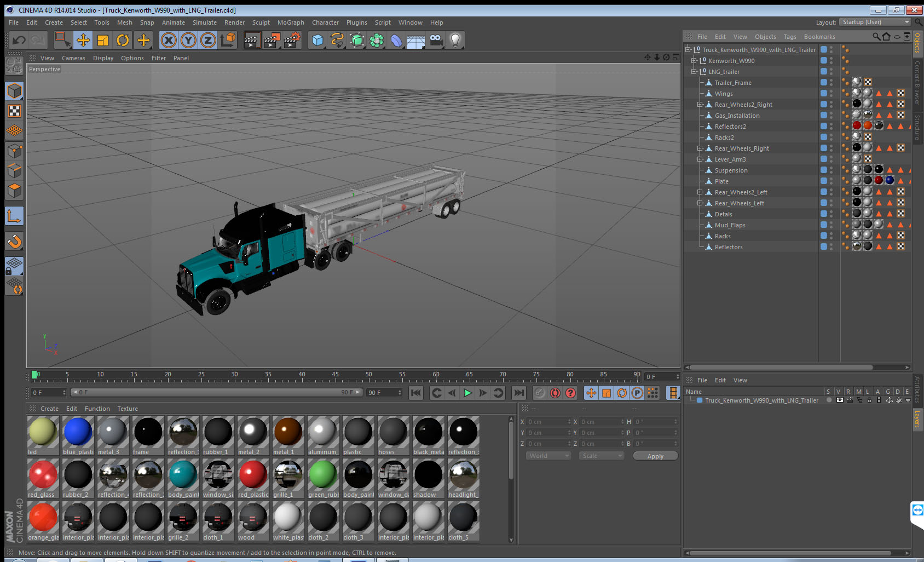Expand Rear_Wheels2_Left node
Viewport: 924px width, 562px height.
coord(700,192)
